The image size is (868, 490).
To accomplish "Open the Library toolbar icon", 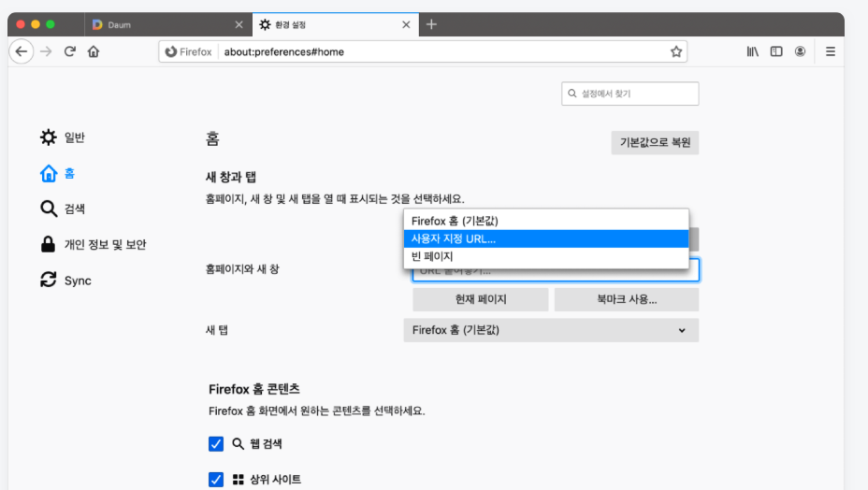I will click(752, 51).
